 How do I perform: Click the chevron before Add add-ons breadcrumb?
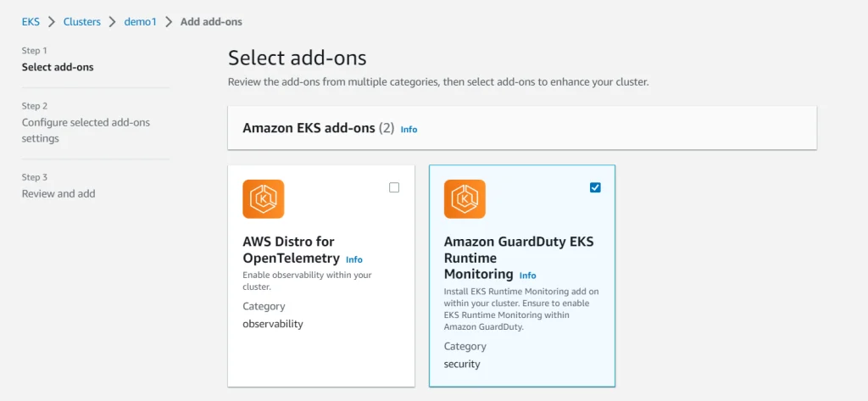pyautogui.click(x=169, y=22)
